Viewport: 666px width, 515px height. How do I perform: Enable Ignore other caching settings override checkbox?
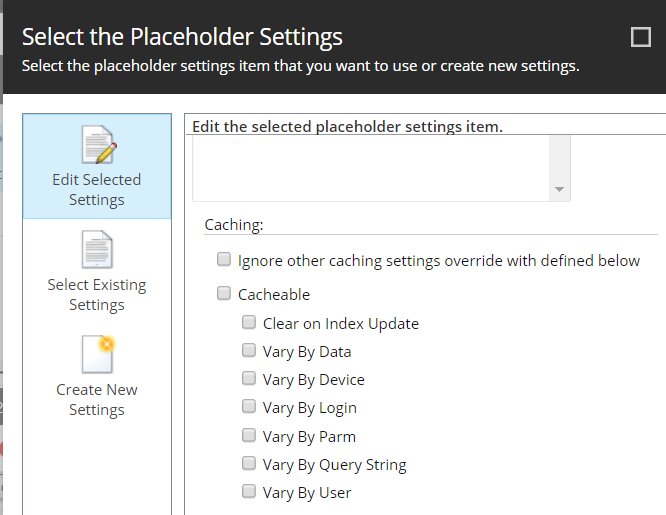point(224,259)
